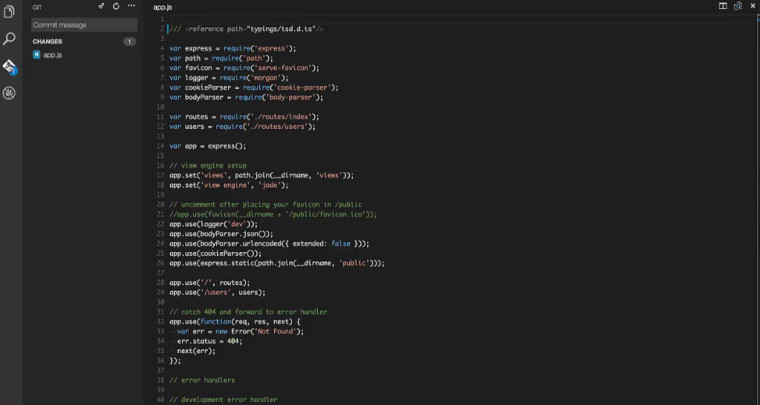
Task: Open the Git panel more actions menu
Action: click(131, 6)
